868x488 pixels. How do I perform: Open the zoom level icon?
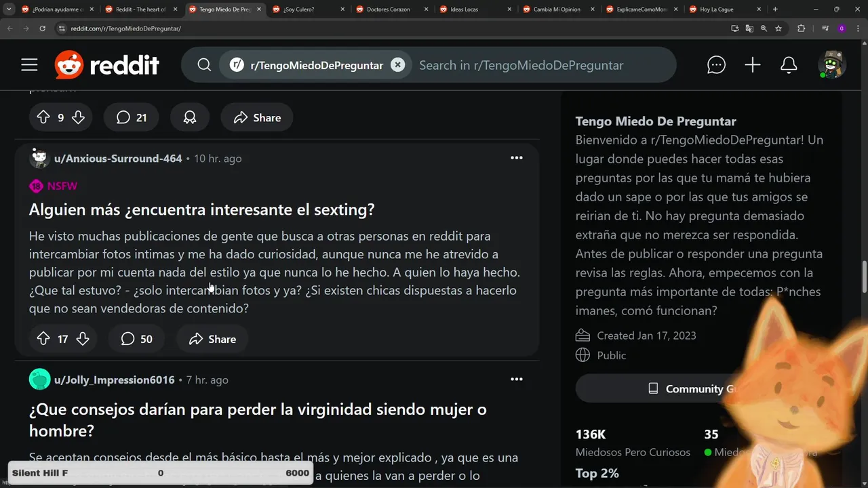[764, 28]
